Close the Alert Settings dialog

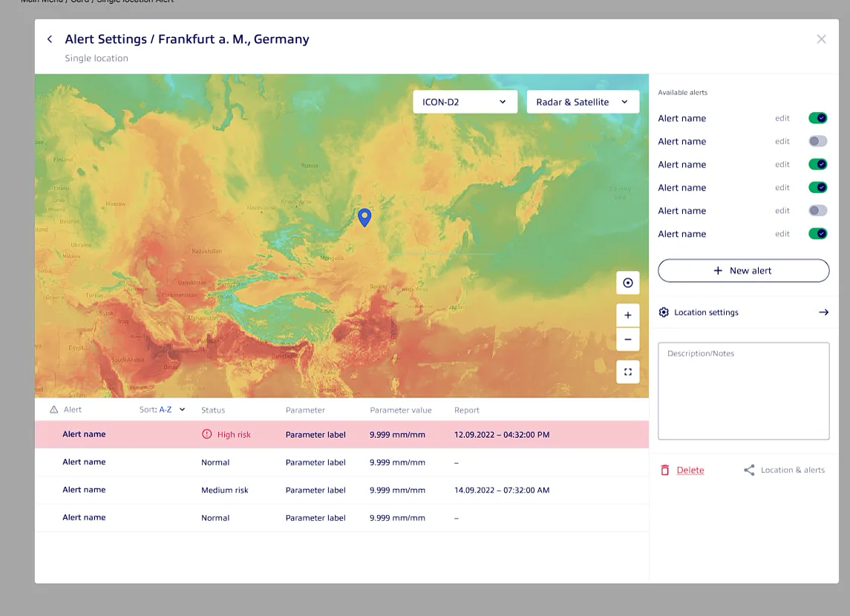[821, 39]
